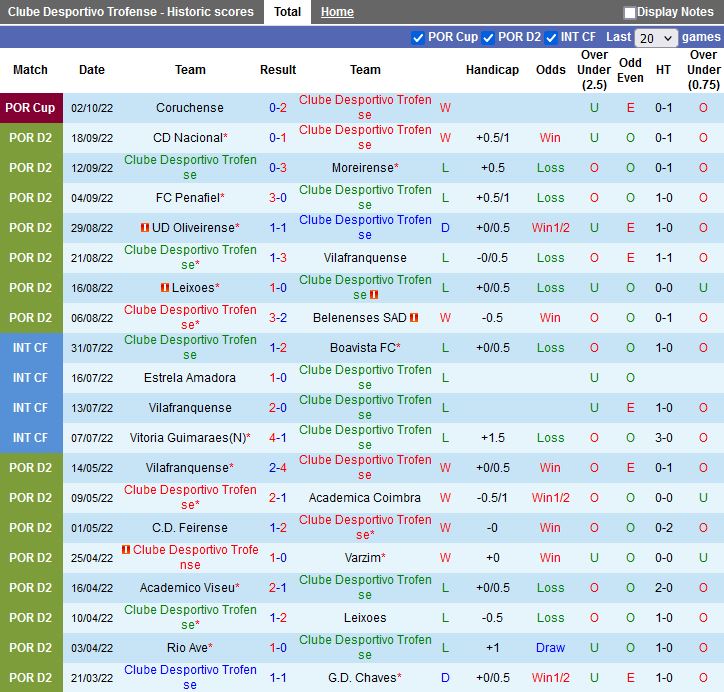This screenshot has height=692, width=724.
Task: Click the Result column header
Action: tap(278, 70)
